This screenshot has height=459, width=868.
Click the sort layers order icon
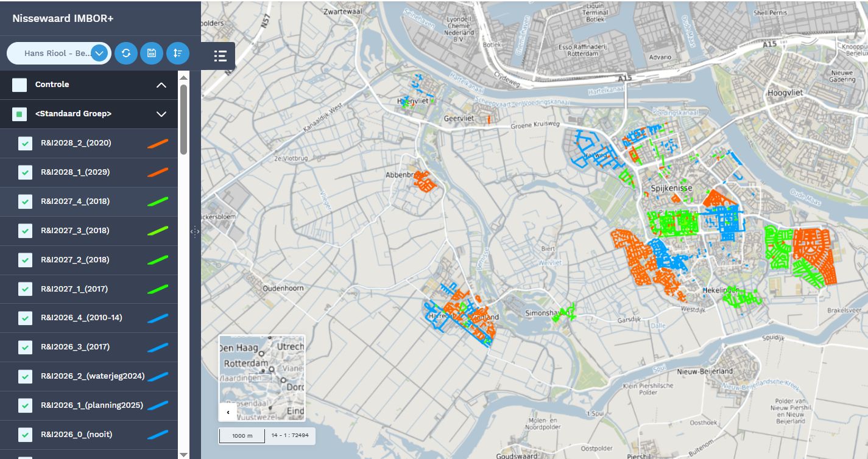click(177, 53)
